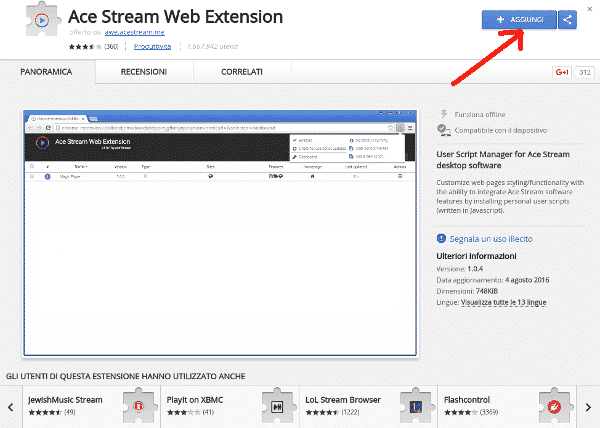Click the star rating with 360 reviews
600x428 pixels.
tap(93, 47)
